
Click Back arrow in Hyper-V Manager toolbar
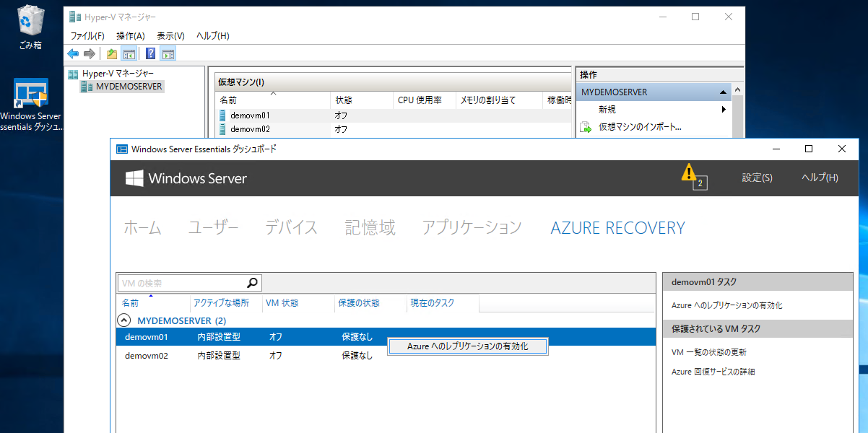[x=73, y=53]
